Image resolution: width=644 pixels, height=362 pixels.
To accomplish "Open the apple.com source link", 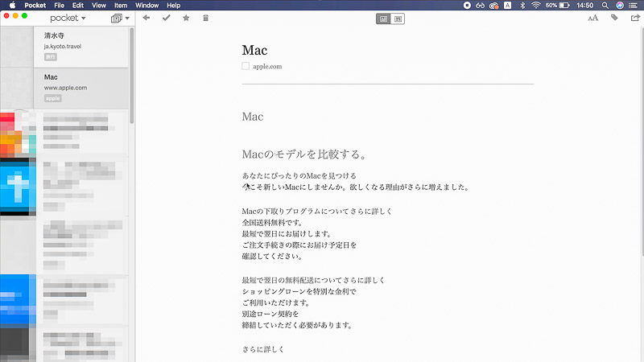I will 267,67.
